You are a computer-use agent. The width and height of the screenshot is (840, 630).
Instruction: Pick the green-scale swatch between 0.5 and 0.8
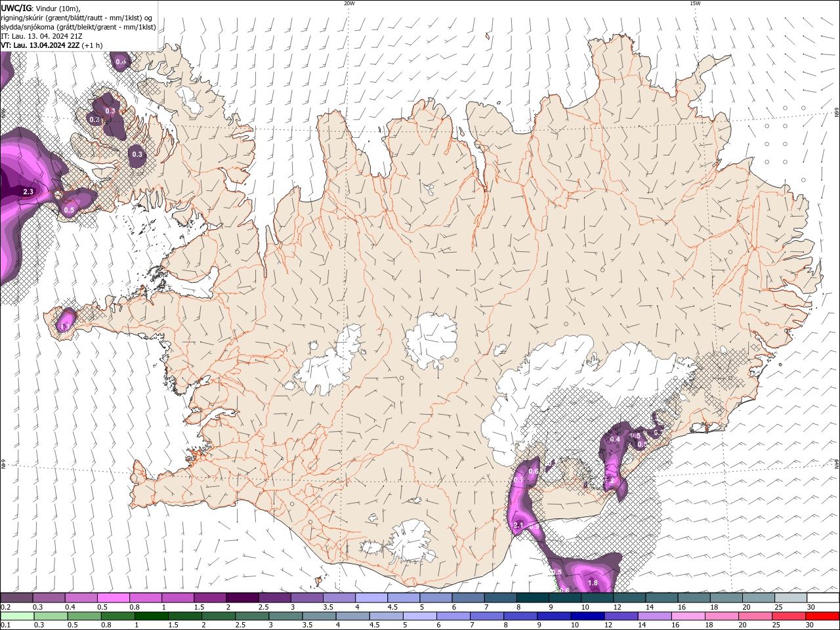(84, 616)
